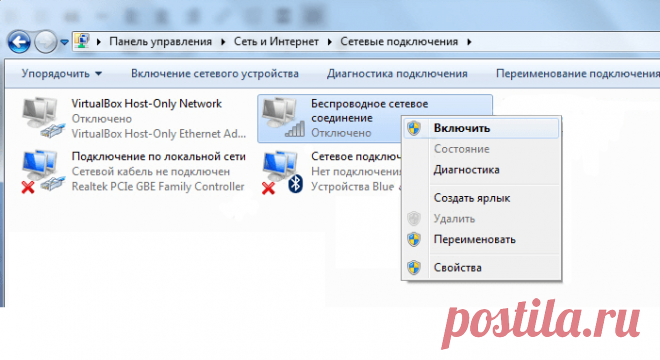
Task: Go back with the blue Back arrow
Action: tap(19, 42)
